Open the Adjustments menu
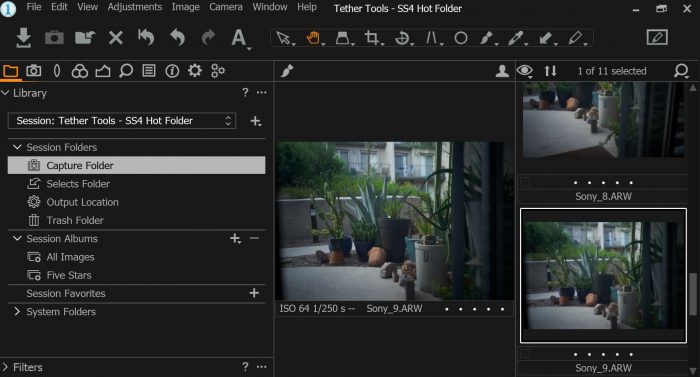Image resolution: width=700 pixels, height=377 pixels. pos(135,7)
